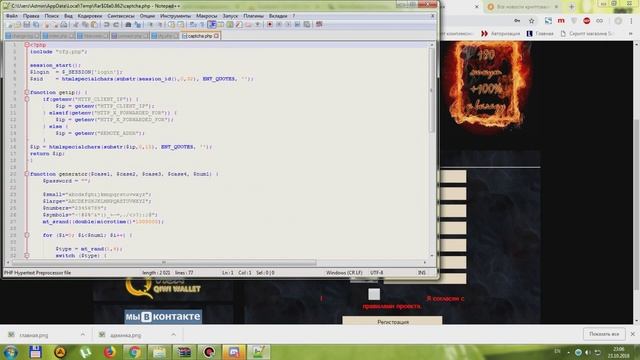Click the Record macro red button
Screen dimensions: 640x360
[x=270, y=24]
